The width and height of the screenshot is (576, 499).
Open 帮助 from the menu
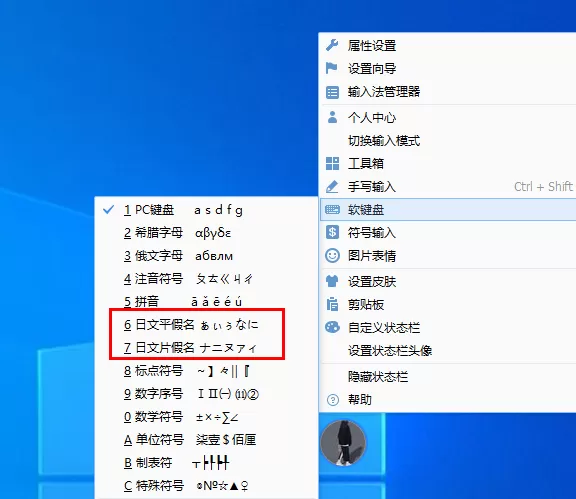click(x=447, y=399)
